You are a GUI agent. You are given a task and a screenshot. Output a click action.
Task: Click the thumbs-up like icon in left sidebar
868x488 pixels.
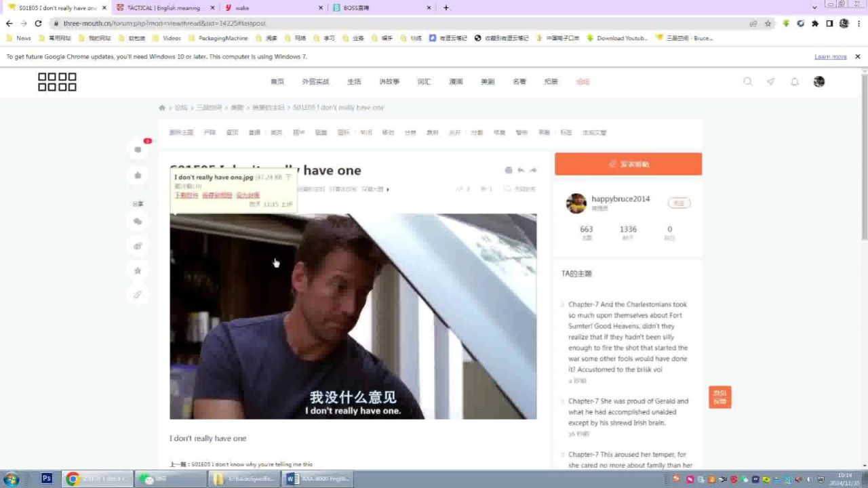[138, 176]
